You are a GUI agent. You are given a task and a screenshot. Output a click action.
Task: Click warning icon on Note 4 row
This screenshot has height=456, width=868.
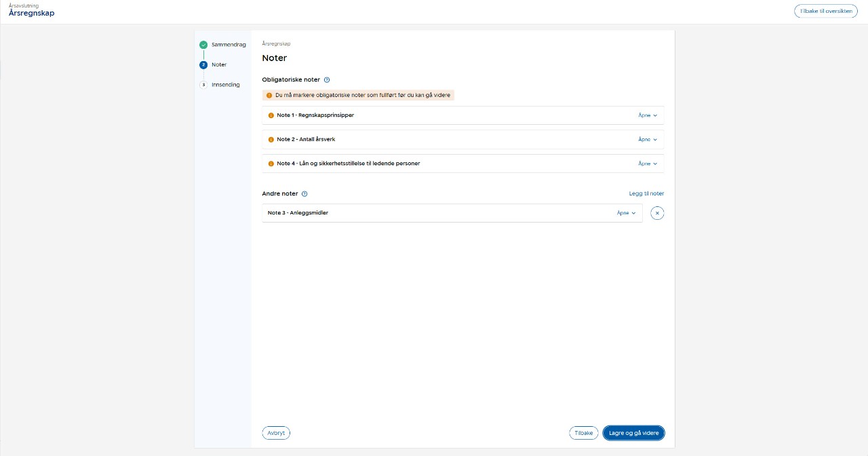pyautogui.click(x=271, y=164)
